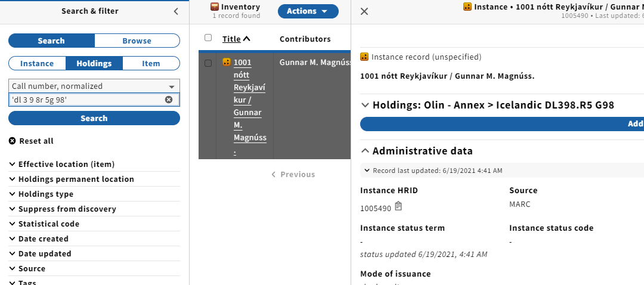Click the Reset all icon
The height and width of the screenshot is (285, 644).
click(13, 141)
